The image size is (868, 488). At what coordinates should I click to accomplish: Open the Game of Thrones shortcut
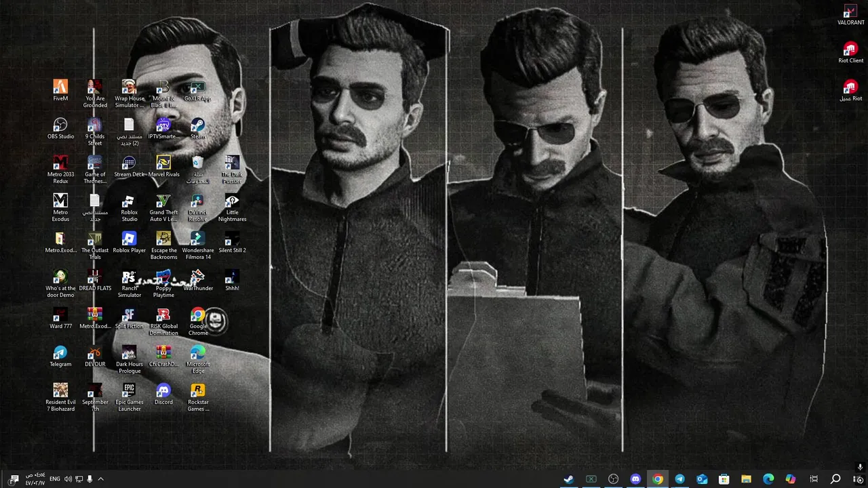(x=95, y=169)
